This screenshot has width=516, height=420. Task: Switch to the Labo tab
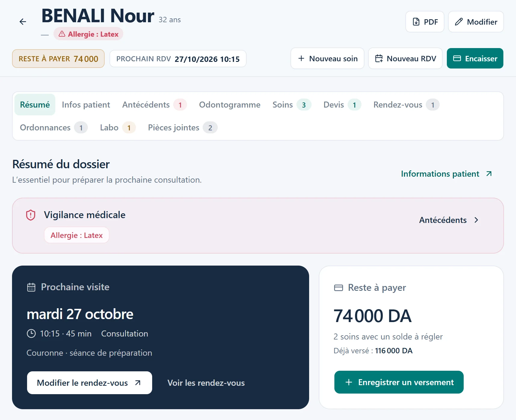point(118,127)
